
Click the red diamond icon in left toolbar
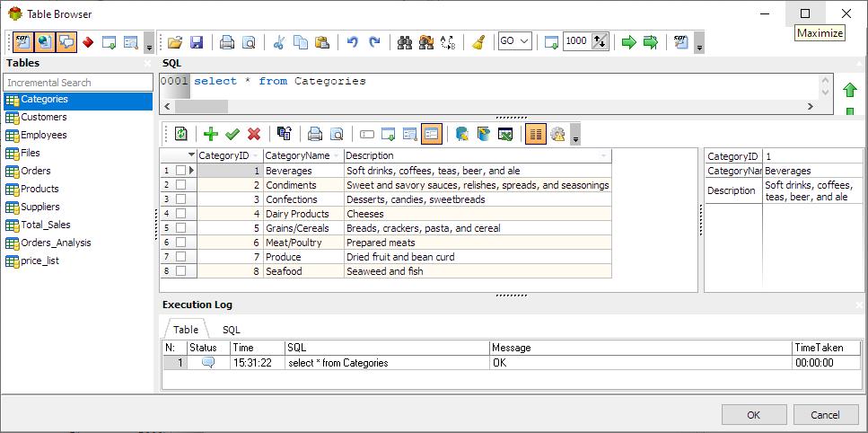[87, 42]
